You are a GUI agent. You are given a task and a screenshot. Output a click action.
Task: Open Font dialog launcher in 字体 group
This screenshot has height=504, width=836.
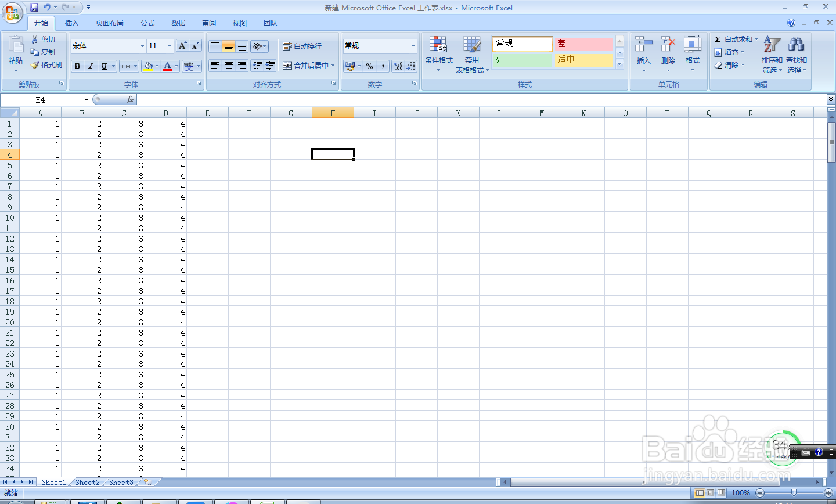tap(199, 84)
